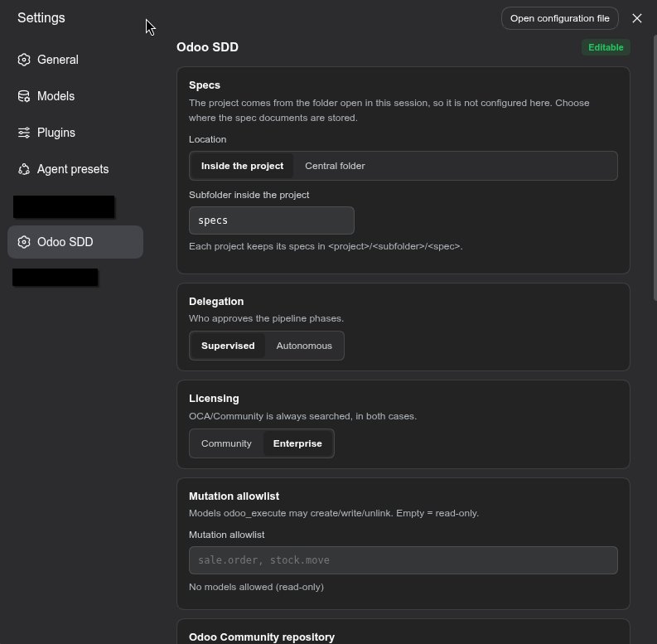Screen dimensions: 657x644
Task: Set delegation to Autonomous
Action: click(304, 346)
